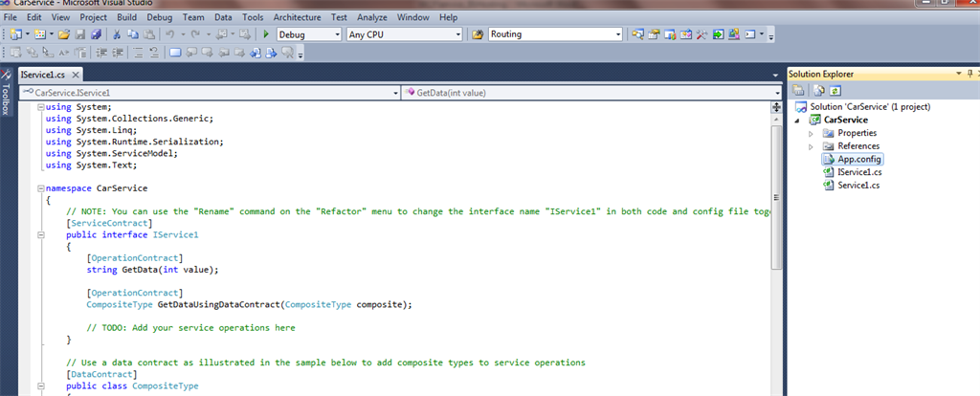Click Show All Files in Solution Explorer
980x396 pixels.
[819, 91]
